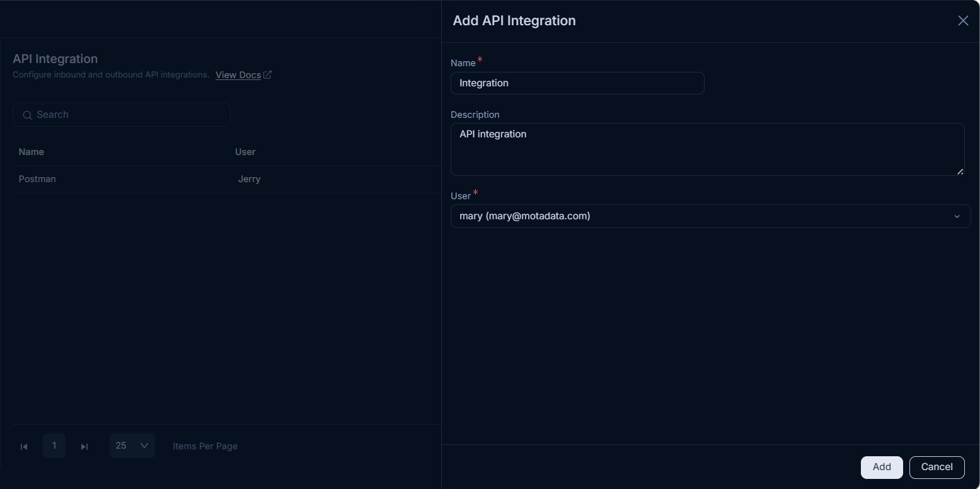Click the Name column header
Image resolution: width=980 pixels, height=489 pixels.
[32, 152]
